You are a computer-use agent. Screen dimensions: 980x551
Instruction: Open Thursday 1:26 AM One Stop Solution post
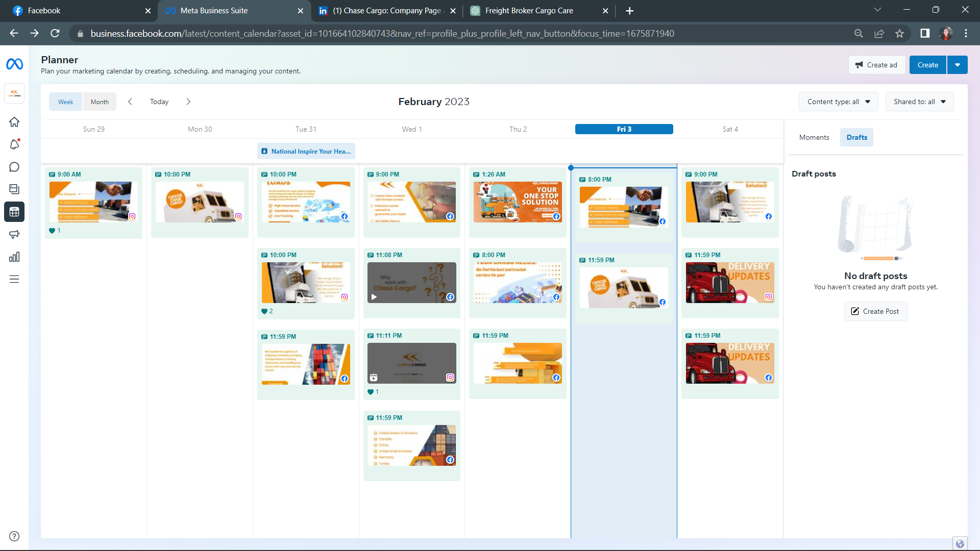point(518,203)
